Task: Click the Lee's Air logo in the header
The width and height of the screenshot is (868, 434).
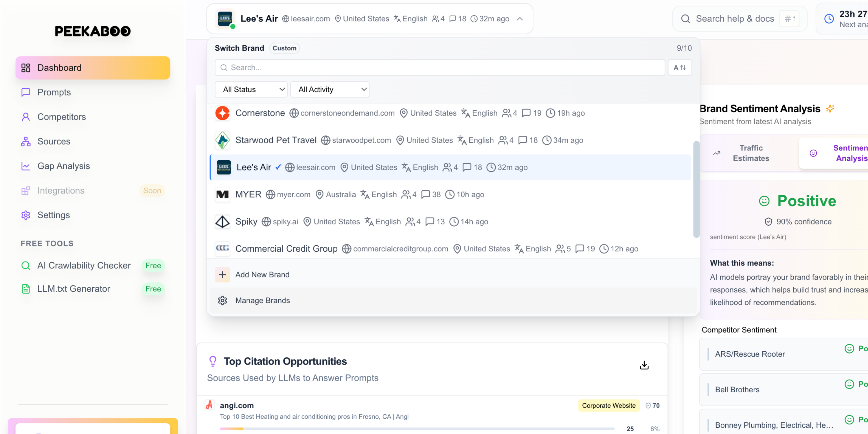Action: pyautogui.click(x=225, y=19)
